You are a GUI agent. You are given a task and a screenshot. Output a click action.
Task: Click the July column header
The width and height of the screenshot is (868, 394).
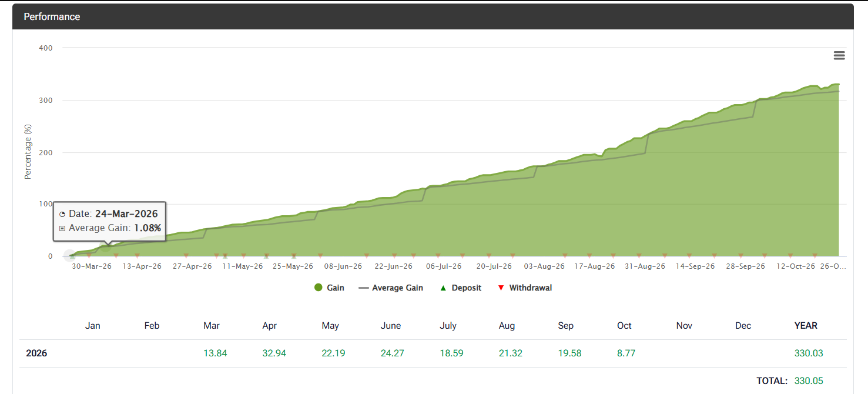448,326
